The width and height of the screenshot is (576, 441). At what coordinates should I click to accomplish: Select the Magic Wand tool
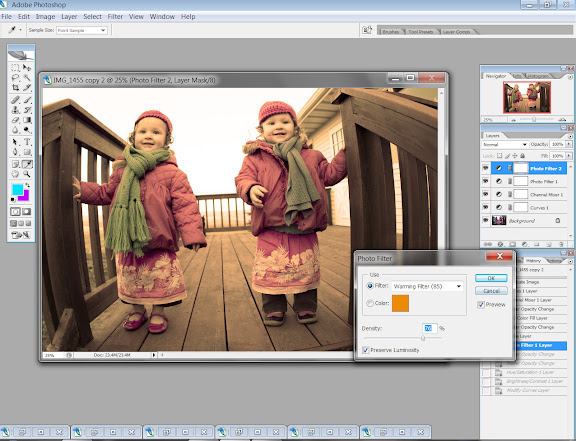[x=27, y=78]
